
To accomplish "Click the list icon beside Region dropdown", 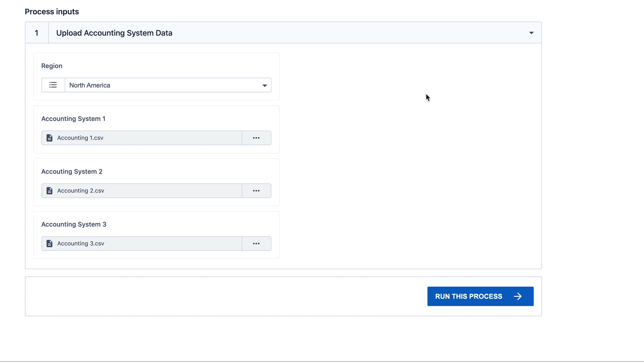I will click(53, 85).
